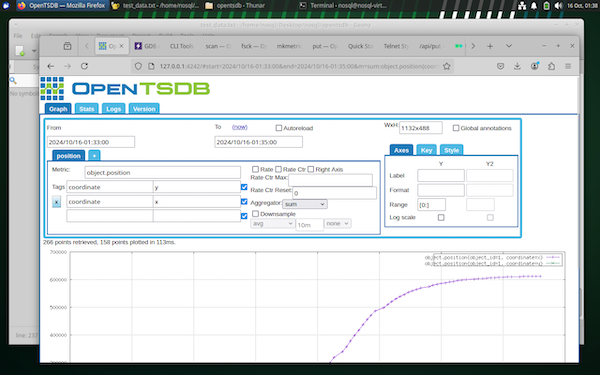
Task: Expand the list all tabs chevron
Action: click(509, 46)
